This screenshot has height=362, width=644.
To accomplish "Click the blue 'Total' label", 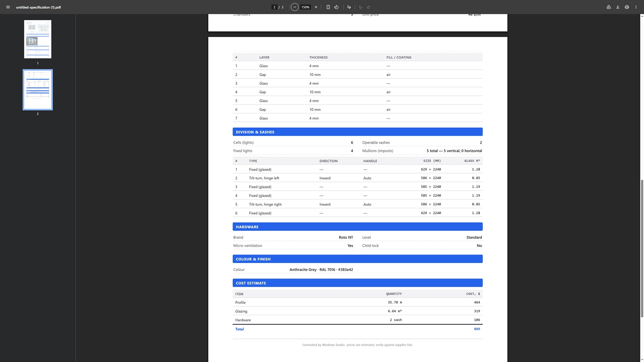I will pyautogui.click(x=239, y=329).
